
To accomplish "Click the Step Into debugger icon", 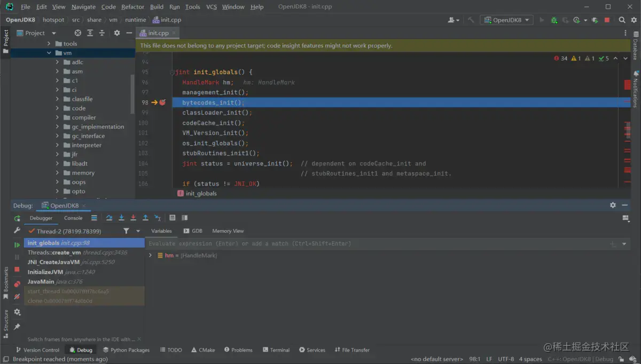I will [121, 218].
